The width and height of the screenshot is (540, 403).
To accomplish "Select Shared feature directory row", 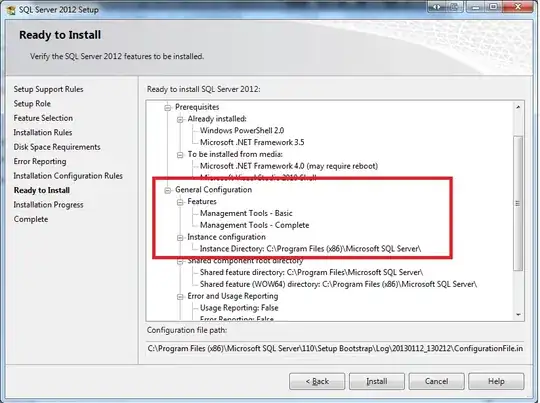I will pyautogui.click(x=311, y=272).
